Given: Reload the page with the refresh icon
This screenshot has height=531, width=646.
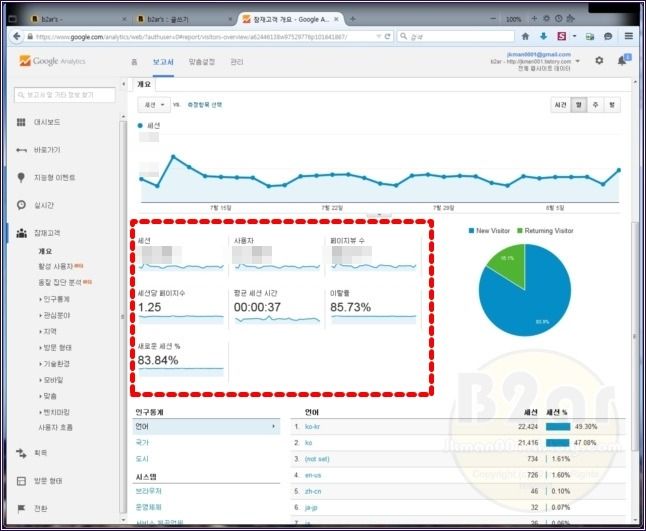Looking at the screenshot, I should click(388, 36).
